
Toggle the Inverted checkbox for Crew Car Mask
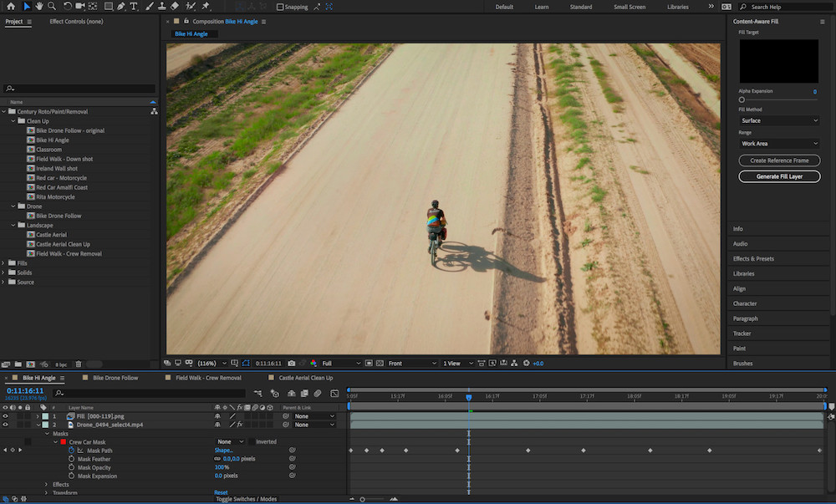tap(251, 442)
